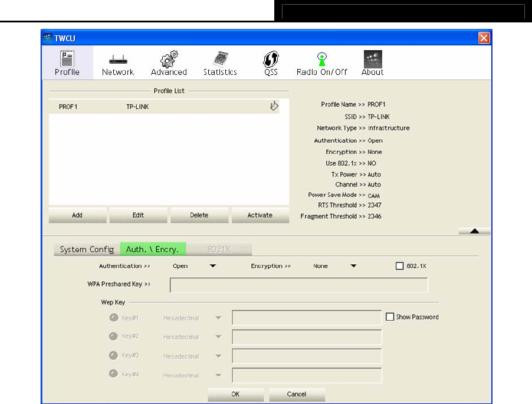Click the RTS Threshold value 2347

pos(375,205)
